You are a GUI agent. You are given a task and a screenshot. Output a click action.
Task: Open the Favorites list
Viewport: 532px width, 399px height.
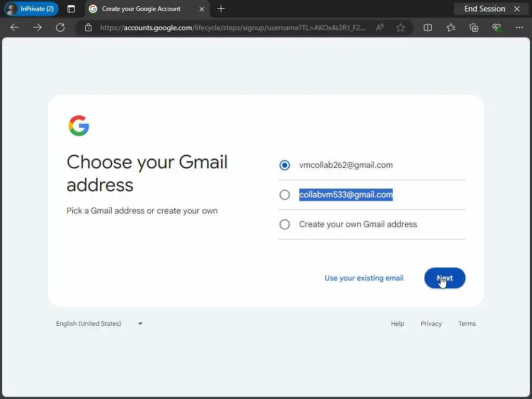coord(451,28)
